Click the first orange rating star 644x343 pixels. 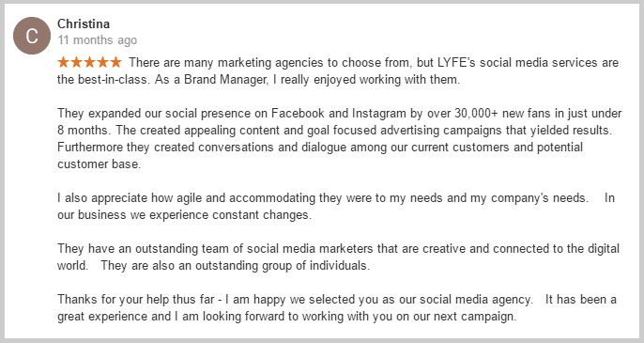[x=63, y=62]
